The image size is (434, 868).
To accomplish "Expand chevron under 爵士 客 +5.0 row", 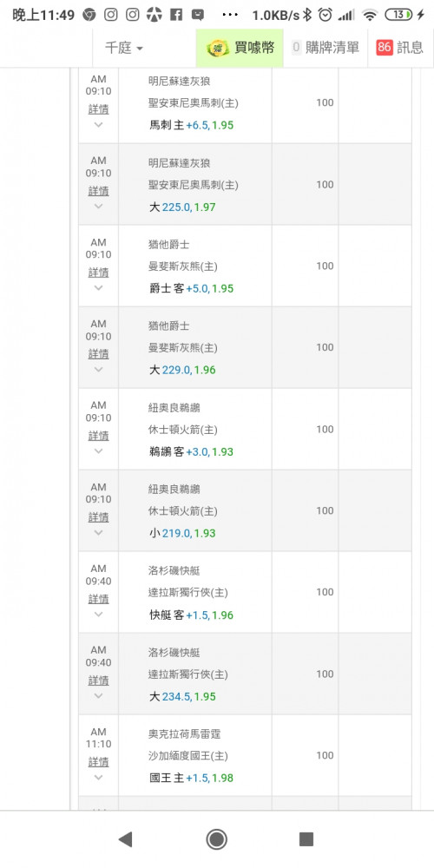I will [x=99, y=288].
